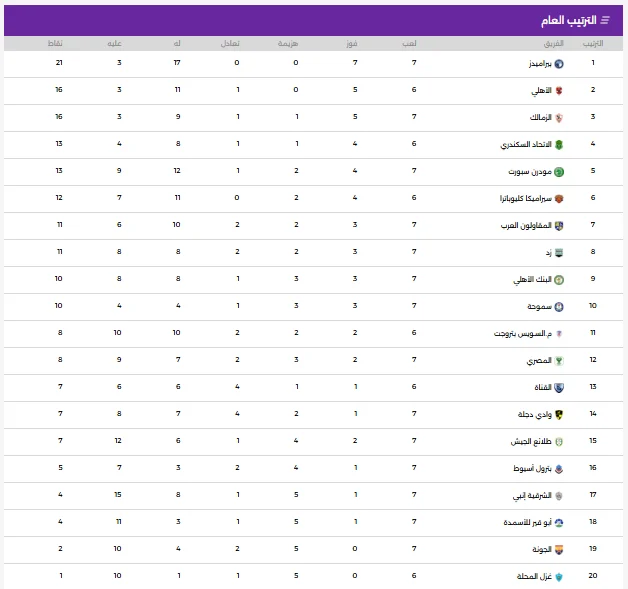
Task: Select the القناة team name
Action: click(543, 388)
